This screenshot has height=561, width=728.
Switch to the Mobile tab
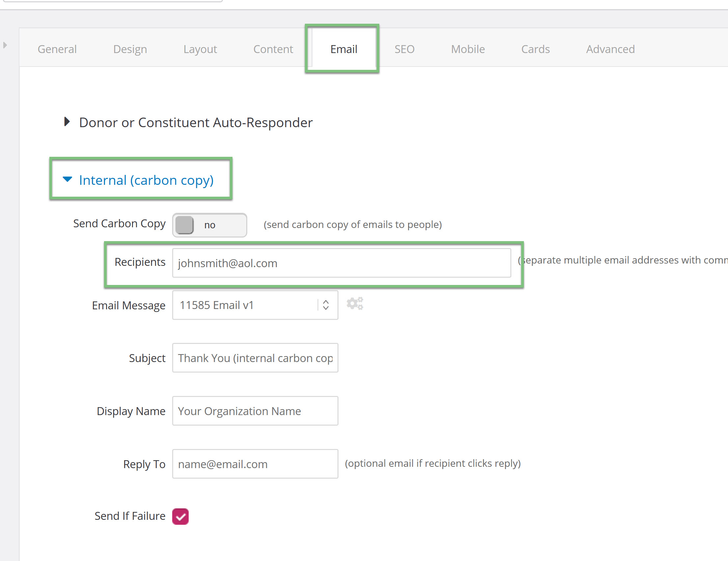coord(468,49)
